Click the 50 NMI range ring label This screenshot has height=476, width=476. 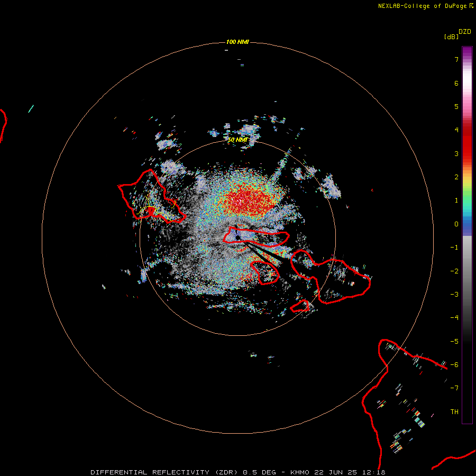pyautogui.click(x=237, y=140)
